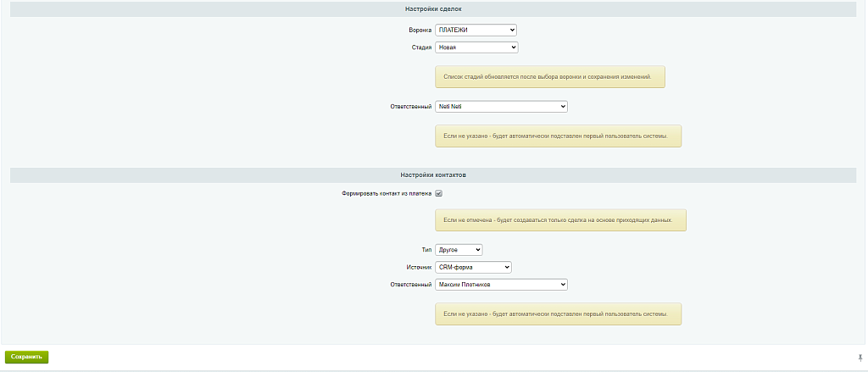Screen dimensions: 868x372
Task: Open the Тип dropdown showing Другое
Action: pos(458,250)
